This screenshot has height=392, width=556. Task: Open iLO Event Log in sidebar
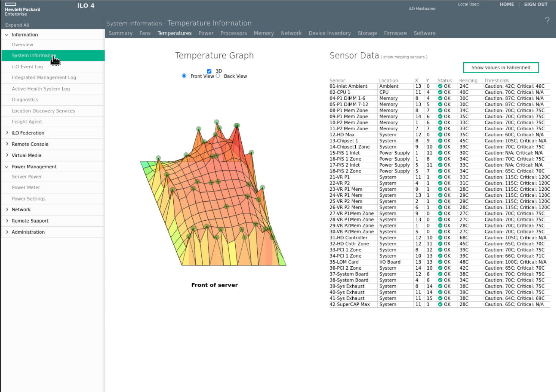pyautogui.click(x=27, y=67)
